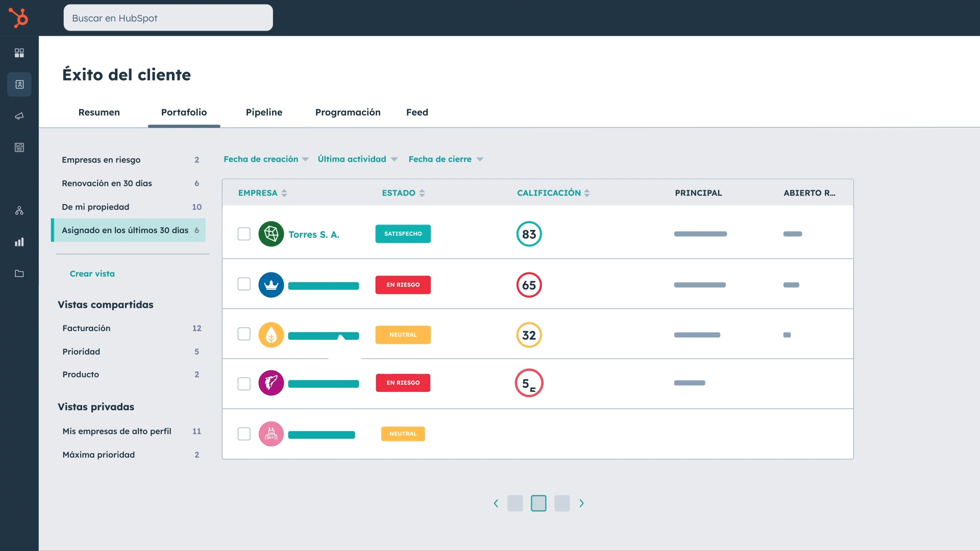Sort table by Calificación column
Image resolution: width=980 pixels, height=551 pixels.
pyautogui.click(x=553, y=193)
